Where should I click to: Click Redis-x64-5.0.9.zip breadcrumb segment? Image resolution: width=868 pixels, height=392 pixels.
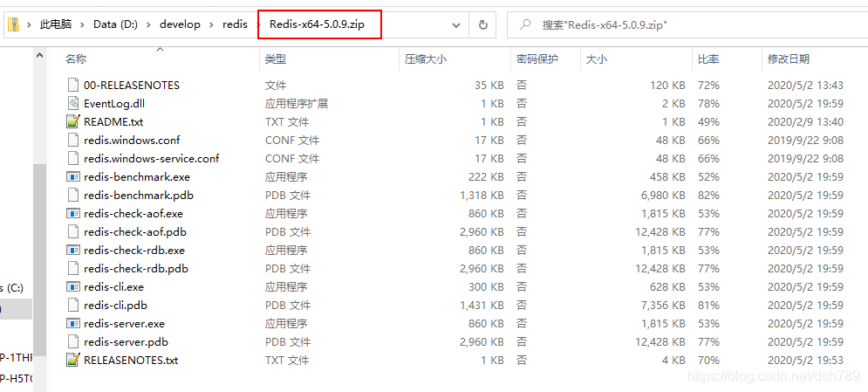click(x=317, y=24)
